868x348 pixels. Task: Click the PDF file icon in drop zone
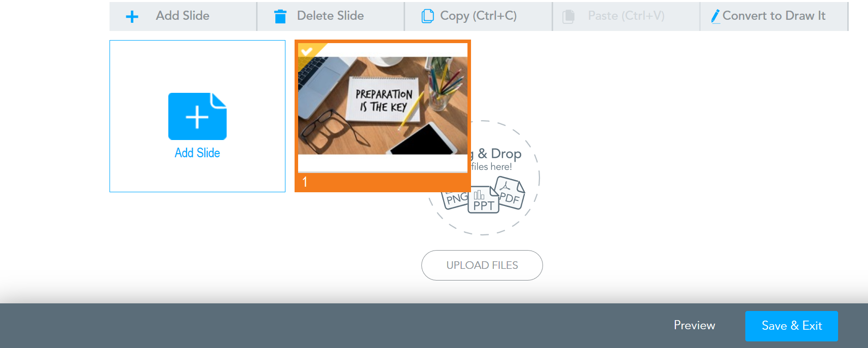click(510, 193)
